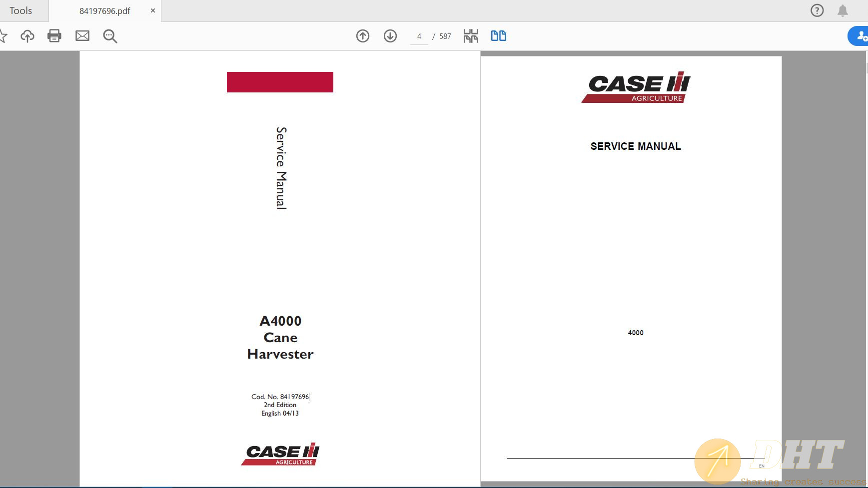
Task: Toggle single page scrolling view
Action: [470, 35]
